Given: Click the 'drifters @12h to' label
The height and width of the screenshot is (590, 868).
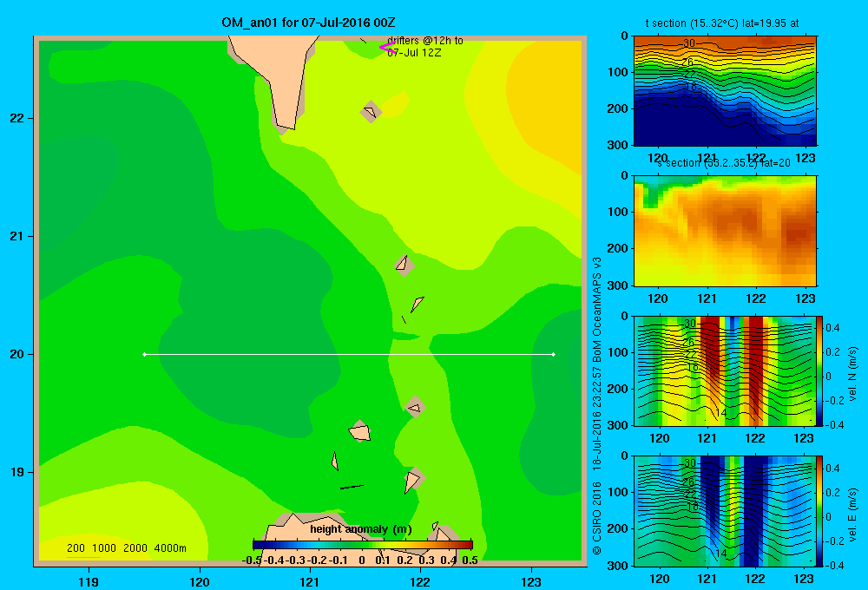Looking at the screenshot, I should click(425, 41).
